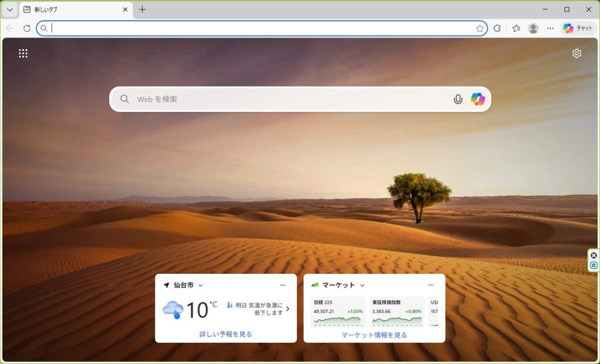This screenshot has width=600, height=364.
Task: Open the browser settings menu with three dots
Action: click(x=550, y=28)
